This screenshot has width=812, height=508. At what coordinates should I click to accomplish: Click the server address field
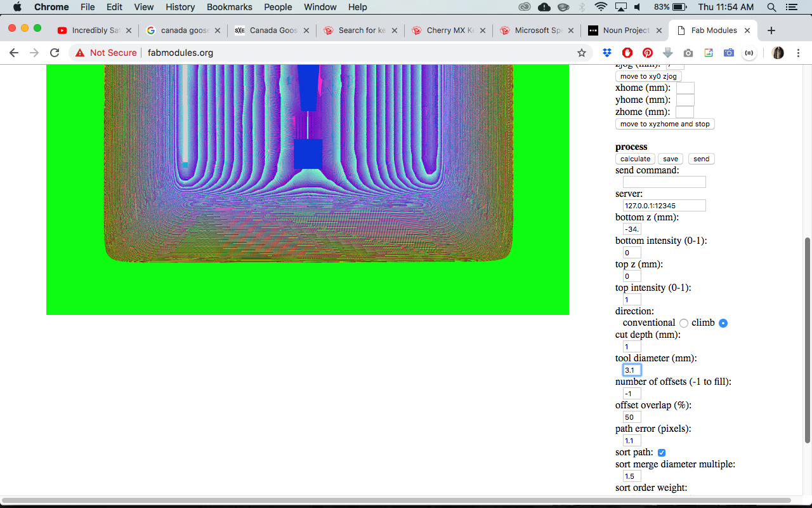coord(664,206)
